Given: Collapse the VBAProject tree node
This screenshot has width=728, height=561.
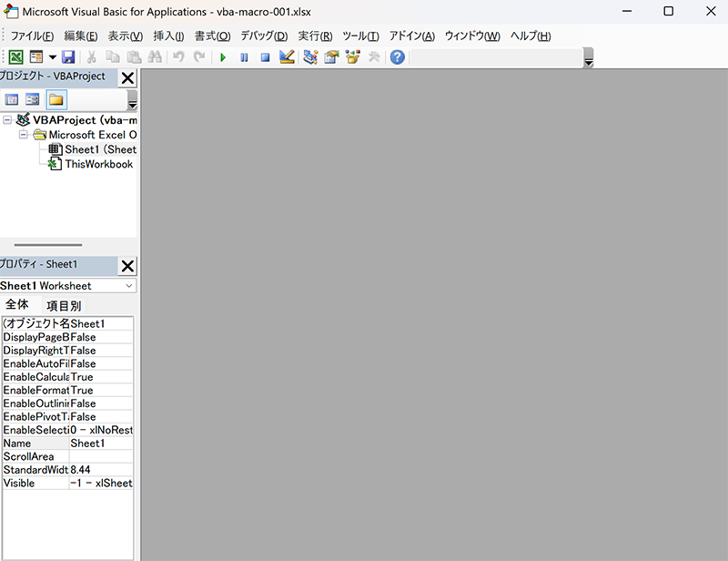Looking at the screenshot, I should coord(7,120).
